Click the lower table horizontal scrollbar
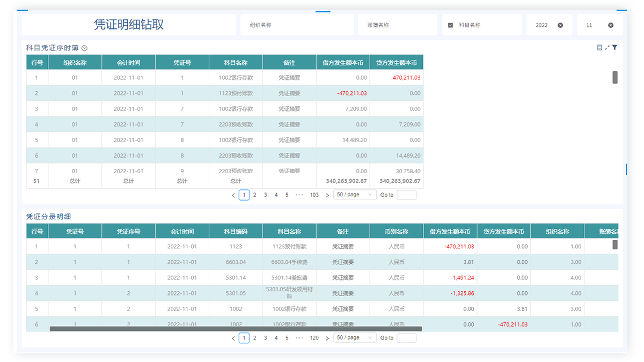The width and height of the screenshot is (644, 362). (x=236, y=329)
